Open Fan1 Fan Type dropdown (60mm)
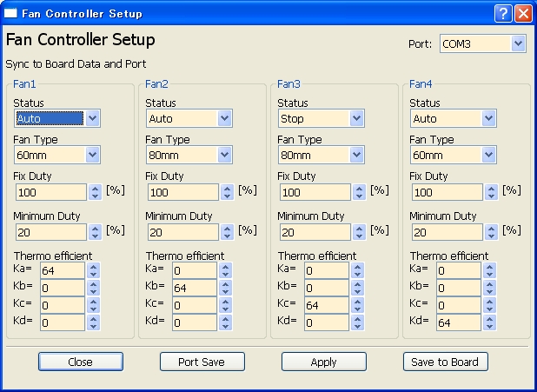 (x=57, y=155)
